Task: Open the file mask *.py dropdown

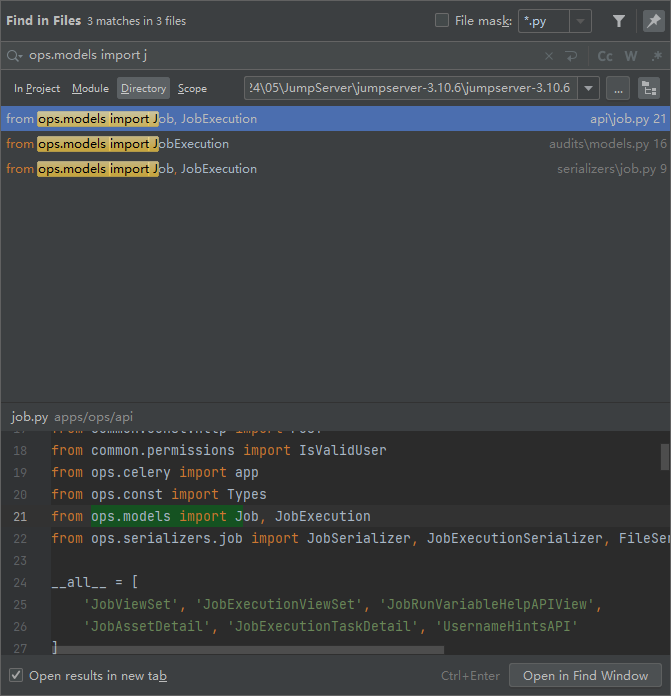Action: coord(581,21)
